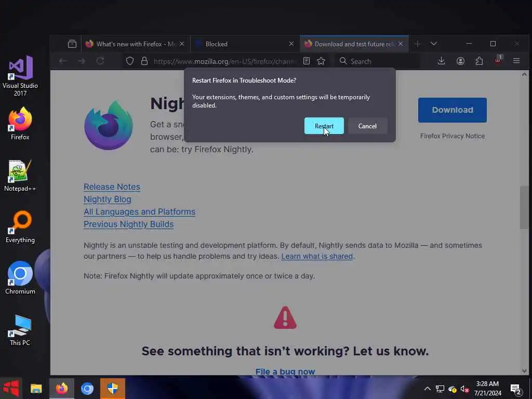This screenshot has height=399, width=532.
Task: Click the red warning triangle icon
Action: 285,318
